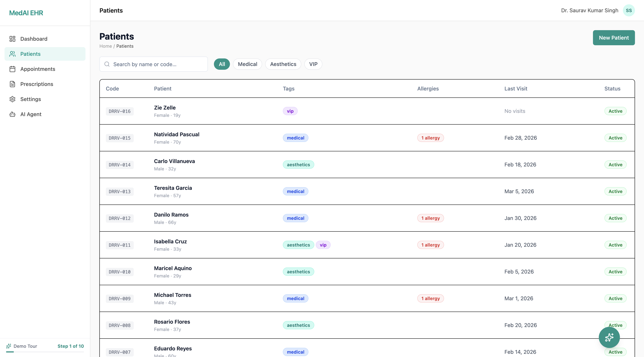Click the No visits text

514,111
